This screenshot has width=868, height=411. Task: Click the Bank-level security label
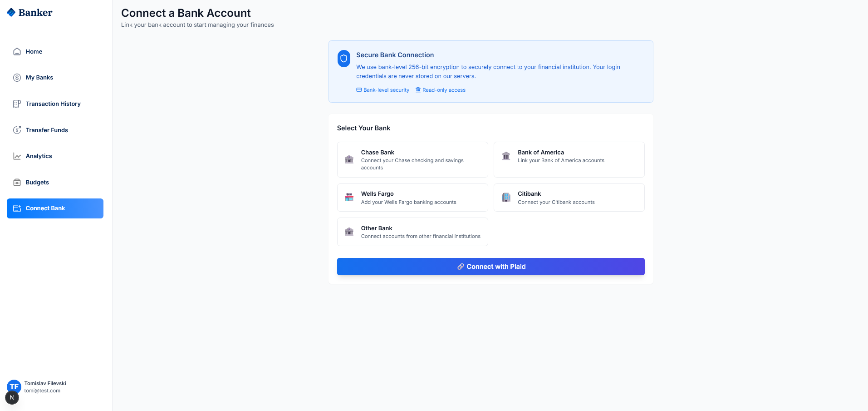[386, 90]
